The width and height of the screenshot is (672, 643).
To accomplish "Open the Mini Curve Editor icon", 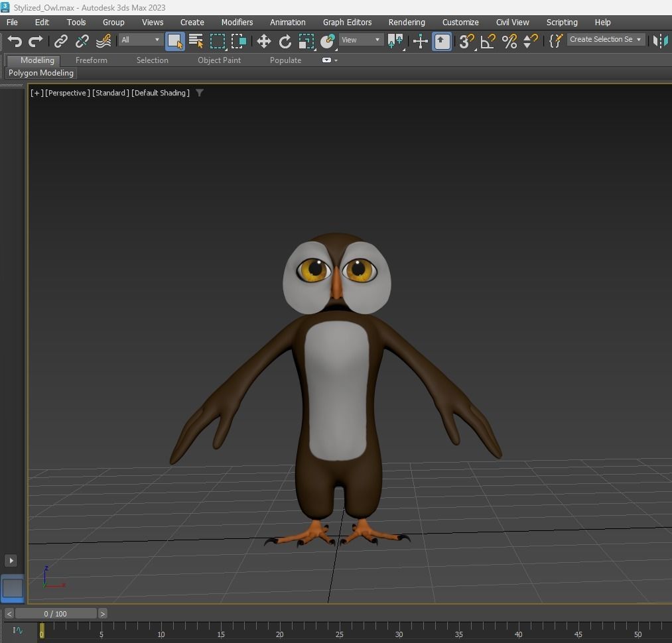I will (17, 630).
